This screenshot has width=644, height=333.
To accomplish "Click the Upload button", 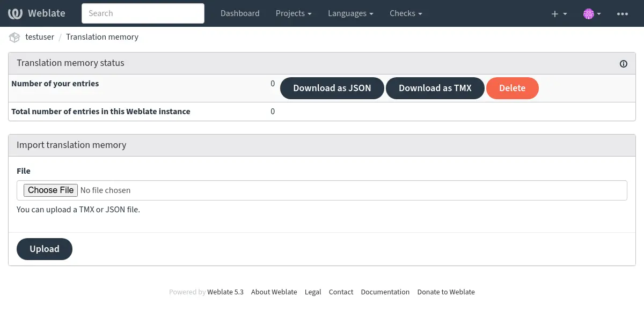I will [x=45, y=249].
